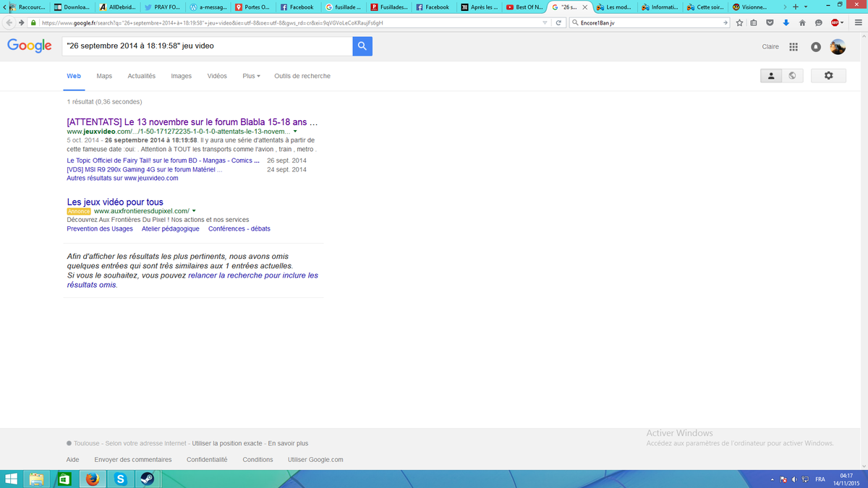
Task: Open the search settings gear menu
Action: (828, 76)
